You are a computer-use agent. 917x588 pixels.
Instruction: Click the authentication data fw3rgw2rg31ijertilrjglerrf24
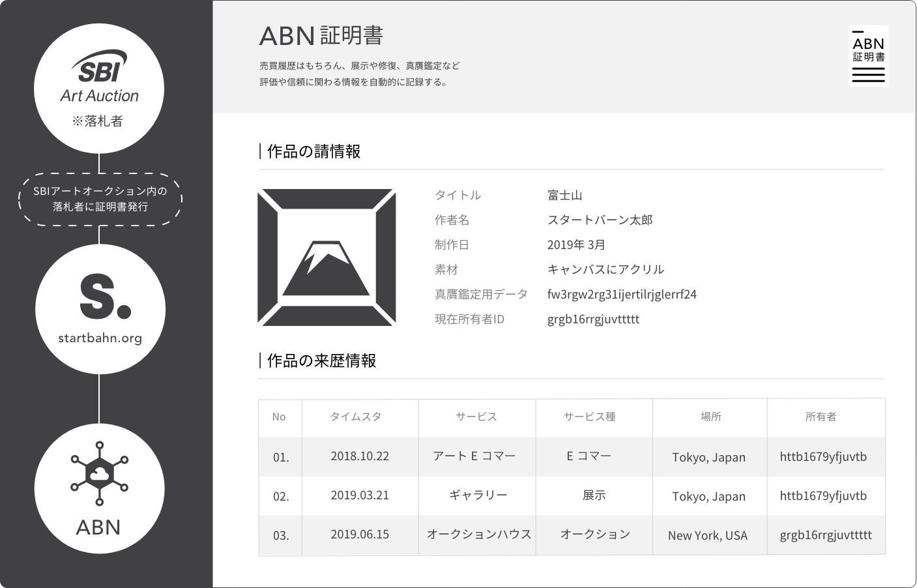coord(622,294)
